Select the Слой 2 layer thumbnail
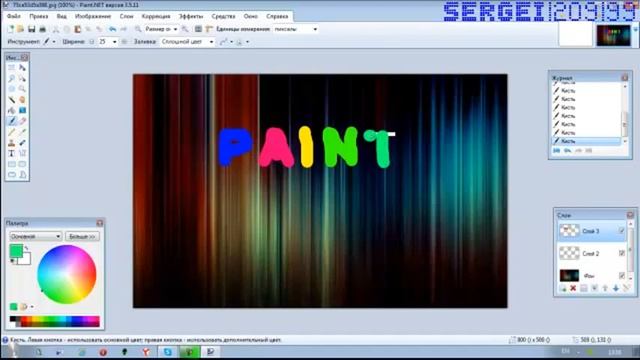This screenshot has height=360, width=640. point(569,253)
